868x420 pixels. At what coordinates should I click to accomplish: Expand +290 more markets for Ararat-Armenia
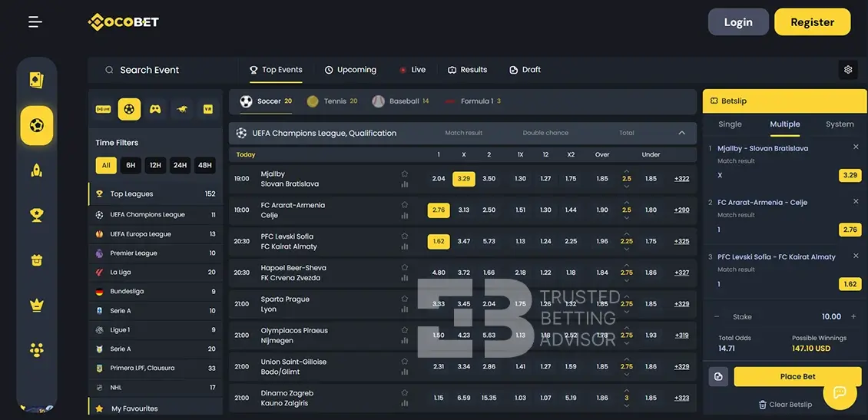click(681, 210)
